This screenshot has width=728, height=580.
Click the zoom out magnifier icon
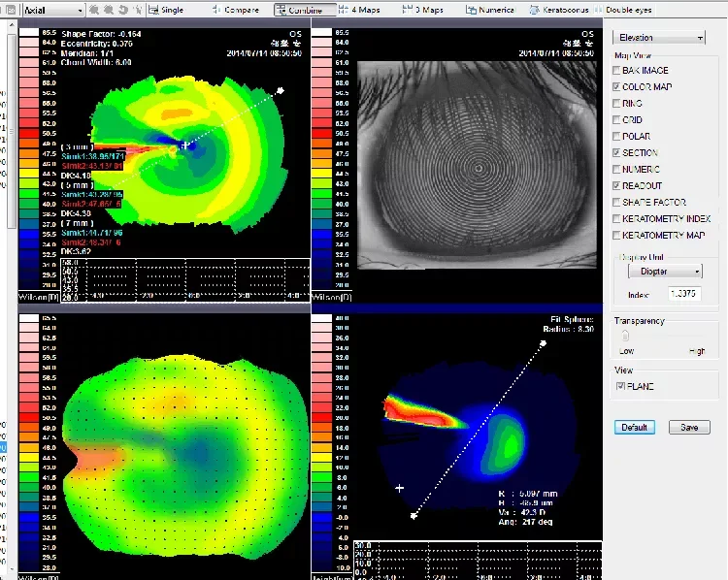pos(109,10)
